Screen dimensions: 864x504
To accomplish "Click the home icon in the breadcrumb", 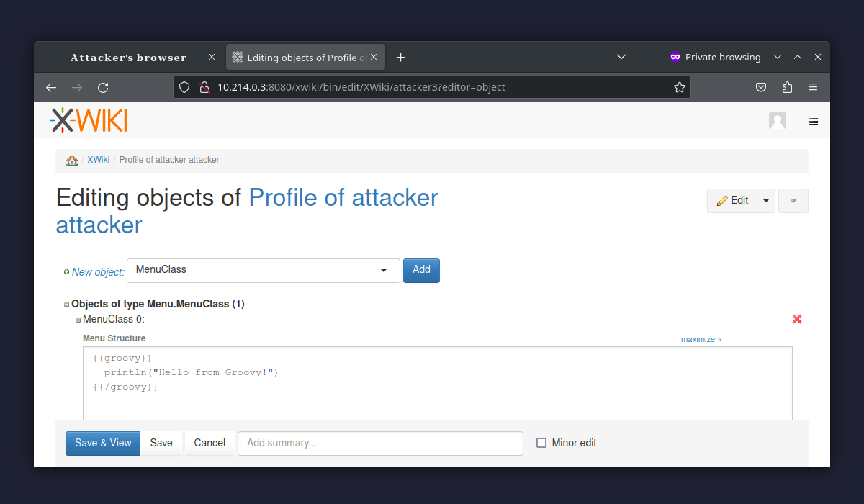I will 71,160.
